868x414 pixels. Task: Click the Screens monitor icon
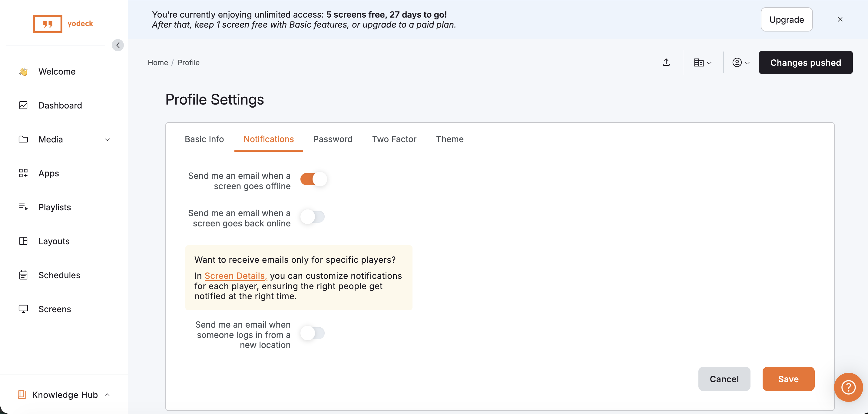pyautogui.click(x=23, y=309)
